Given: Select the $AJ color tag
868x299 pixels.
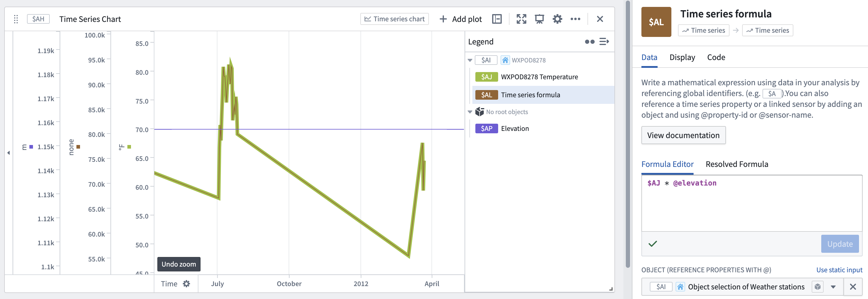Looking at the screenshot, I should pos(486,77).
